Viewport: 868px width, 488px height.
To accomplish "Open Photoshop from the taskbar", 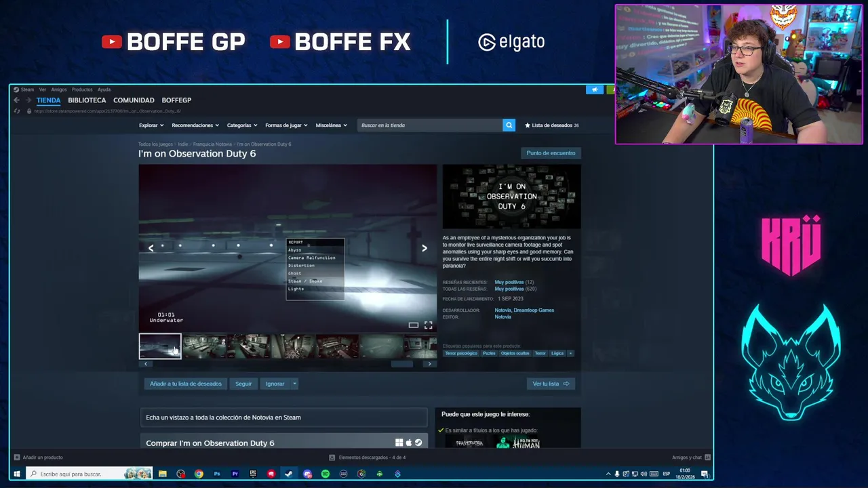I will [x=217, y=474].
